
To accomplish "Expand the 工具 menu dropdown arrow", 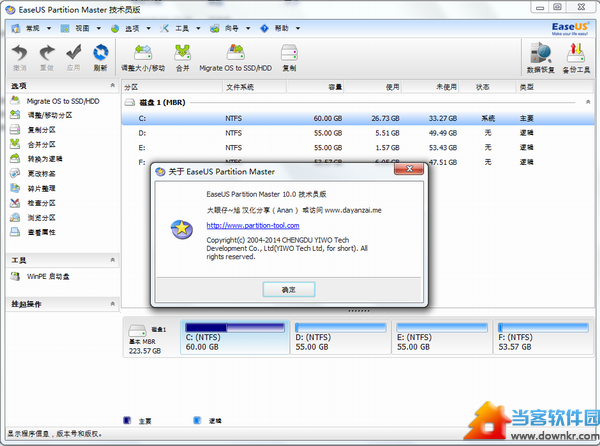I will click(x=198, y=28).
